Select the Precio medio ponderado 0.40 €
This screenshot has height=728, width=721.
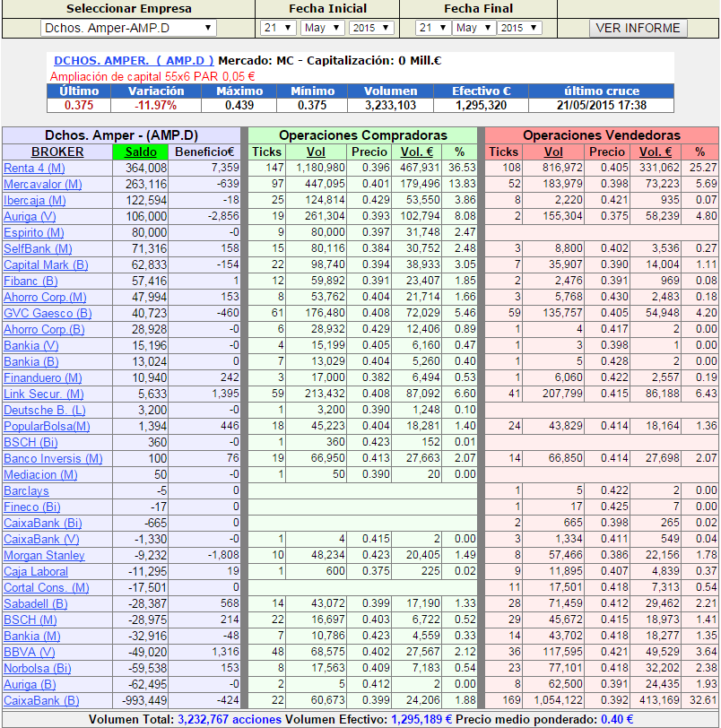click(x=617, y=720)
